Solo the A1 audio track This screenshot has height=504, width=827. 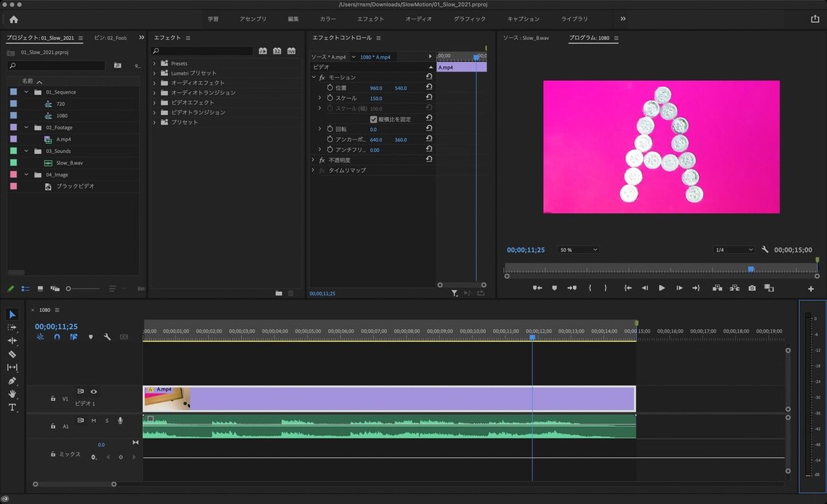107,420
